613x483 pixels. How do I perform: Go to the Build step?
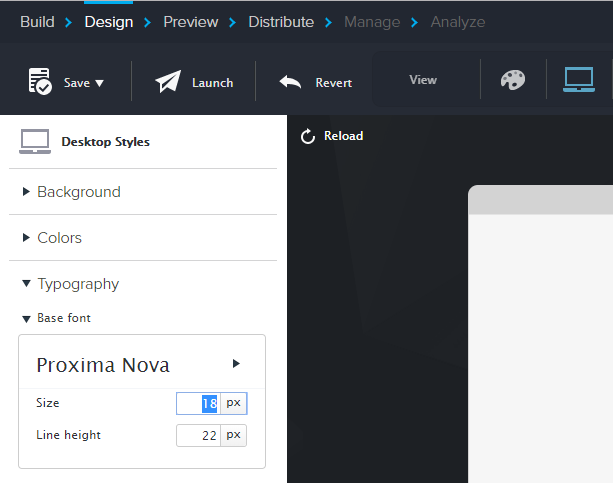pyautogui.click(x=37, y=22)
